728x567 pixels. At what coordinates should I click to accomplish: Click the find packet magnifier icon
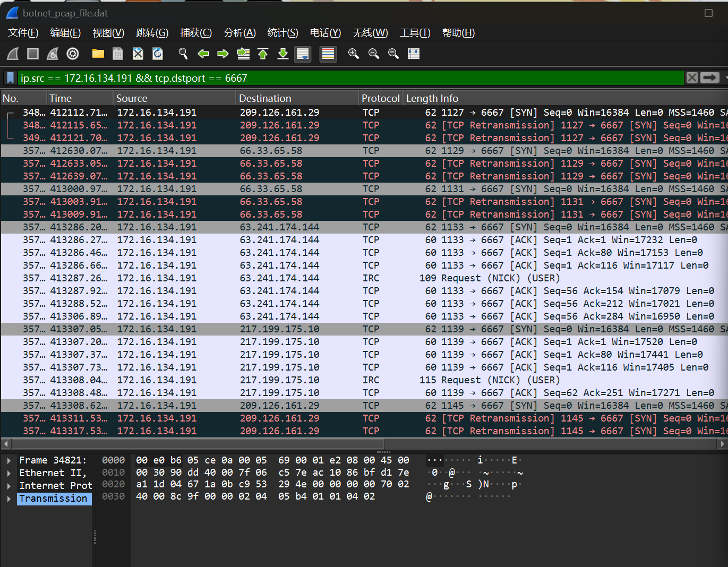(183, 54)
